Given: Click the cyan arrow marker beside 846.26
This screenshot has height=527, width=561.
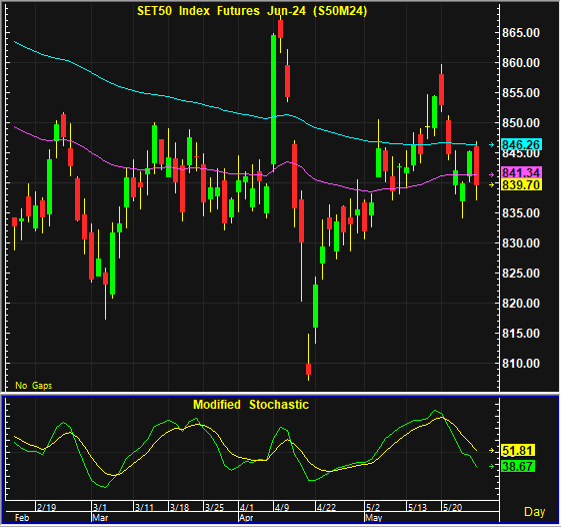Looking at the screenshot, I should click(x=492, y=145).
